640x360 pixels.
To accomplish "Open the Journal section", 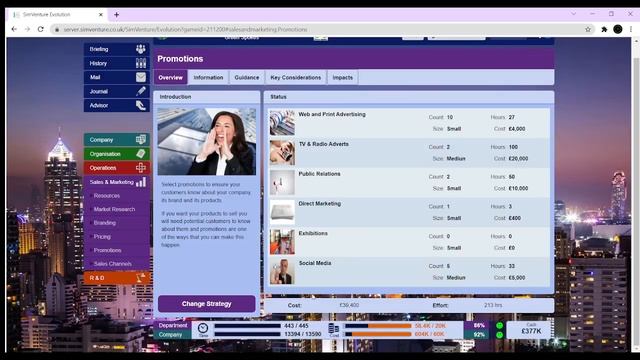I will pos(117,91).
